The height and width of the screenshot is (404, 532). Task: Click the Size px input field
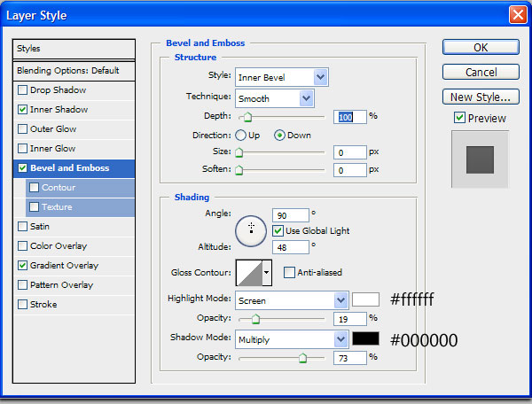(x=350, y=152)
